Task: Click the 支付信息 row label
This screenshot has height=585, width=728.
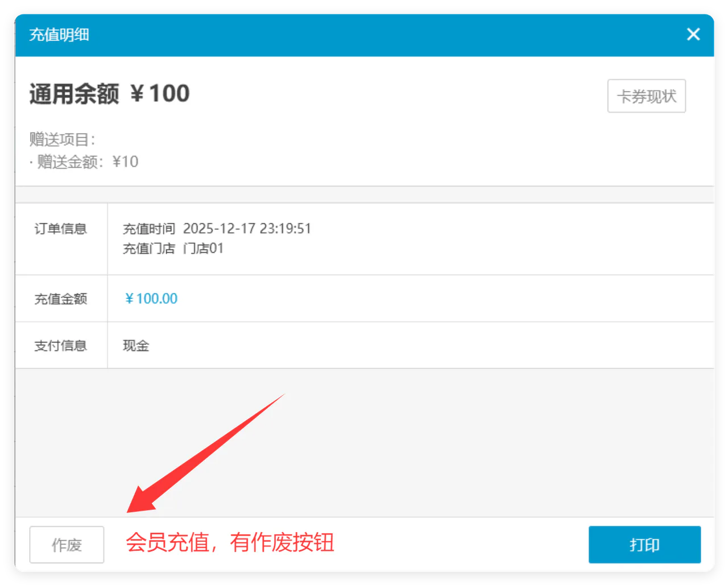Action: click(60, 346)
